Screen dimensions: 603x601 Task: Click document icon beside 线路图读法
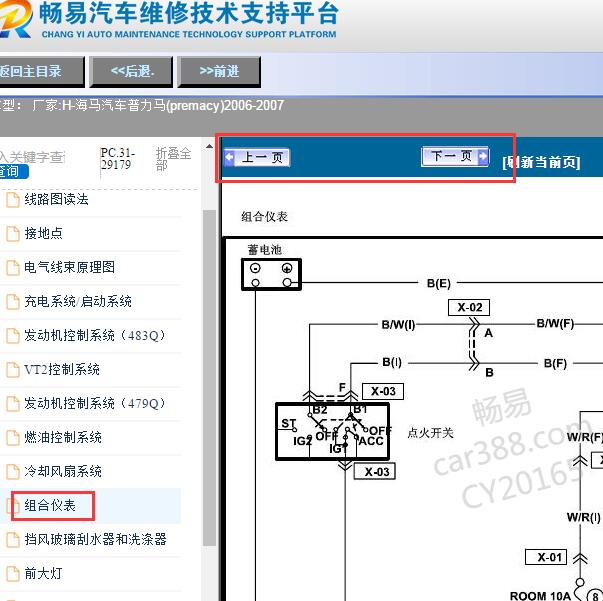[13, 200]
